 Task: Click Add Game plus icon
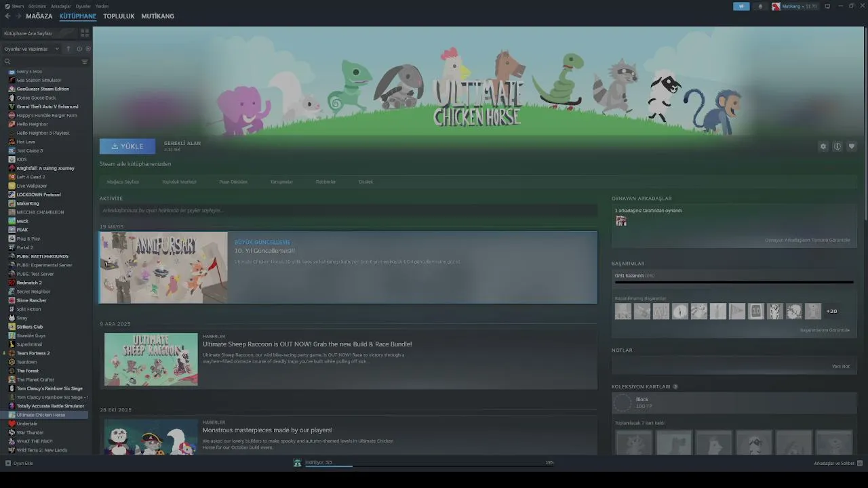pyautogui.click(x=8, y=463)
